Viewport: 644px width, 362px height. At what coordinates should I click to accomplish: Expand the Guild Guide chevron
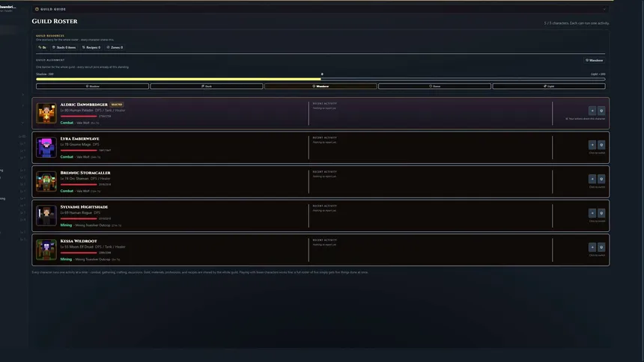click(604, 9)
